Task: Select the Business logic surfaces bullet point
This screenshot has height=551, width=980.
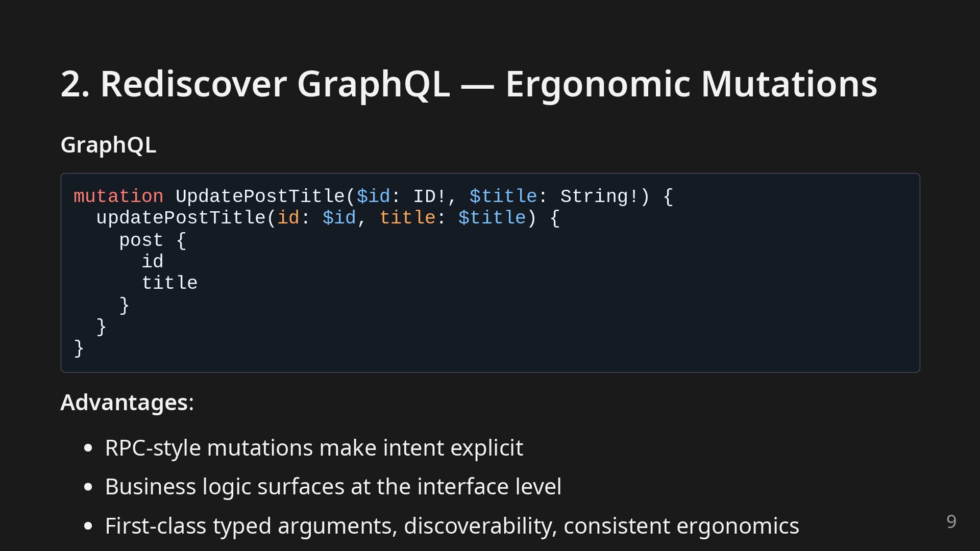Action: tap(333, 487)
